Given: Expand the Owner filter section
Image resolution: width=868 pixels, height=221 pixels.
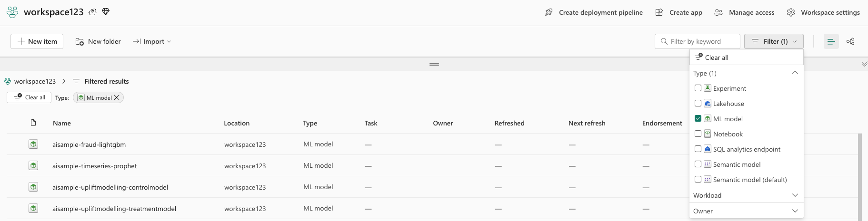Looking at the screenshot, I should pos(746,211).
